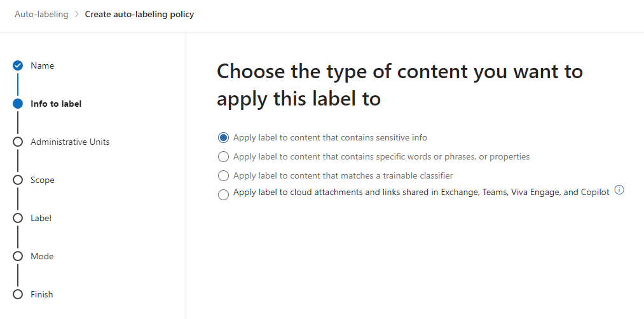Jump to the Administrative Units step label

point(70,142)
